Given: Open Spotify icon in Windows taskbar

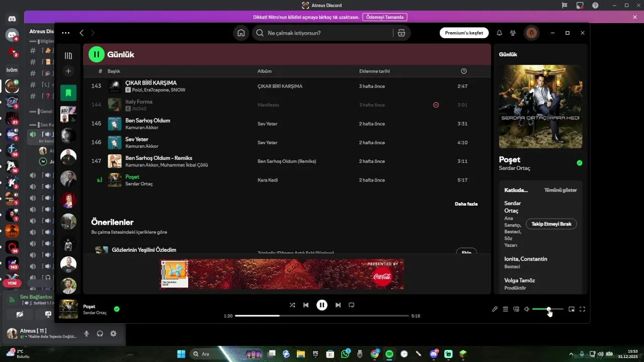Looking at the screenshot, I should click(x=389, y=354).
